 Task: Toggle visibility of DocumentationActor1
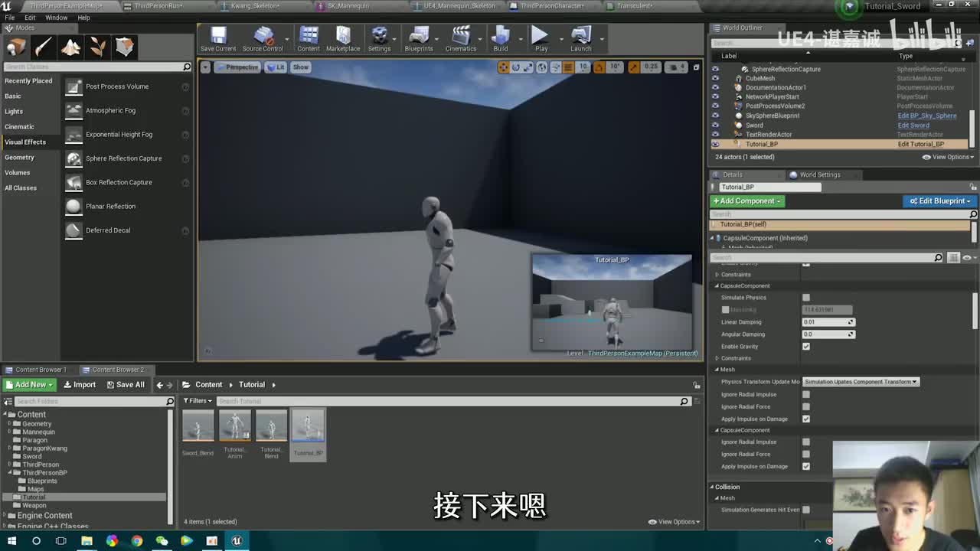coord(716,87)
